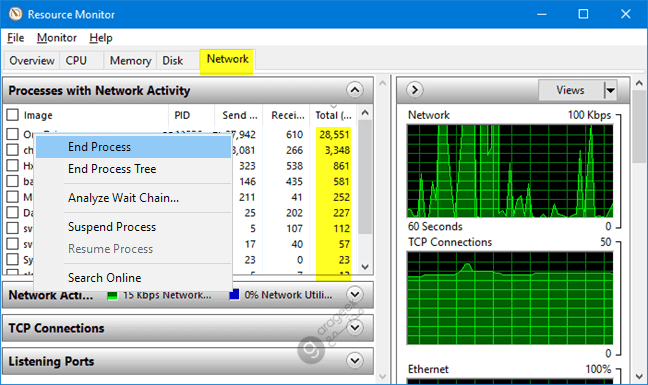The width and height of the screenshot is (648, 385).
Task: Choose End Process from context menu
Action: click(x=133, y=147)
